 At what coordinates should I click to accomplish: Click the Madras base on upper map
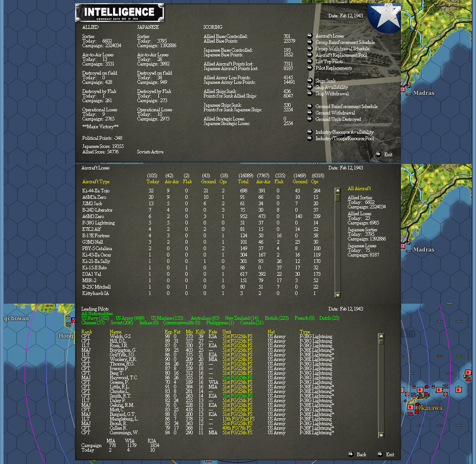pyautogui.click(x=408, y=87)
